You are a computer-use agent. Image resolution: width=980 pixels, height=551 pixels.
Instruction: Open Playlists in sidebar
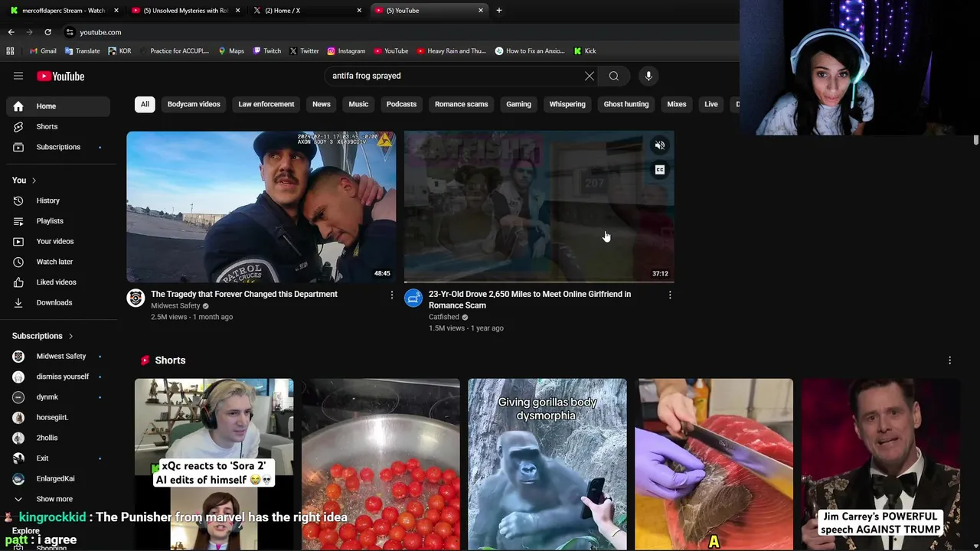click(x=58, y=221)
